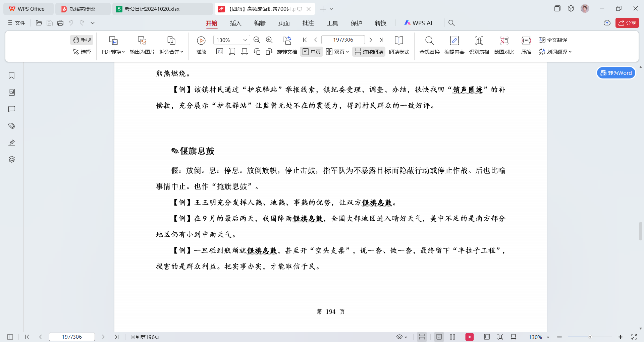Viewport: 644px width, 342px height.
Task: Click the 识别表格 tool icon
Action: (479, 41)
